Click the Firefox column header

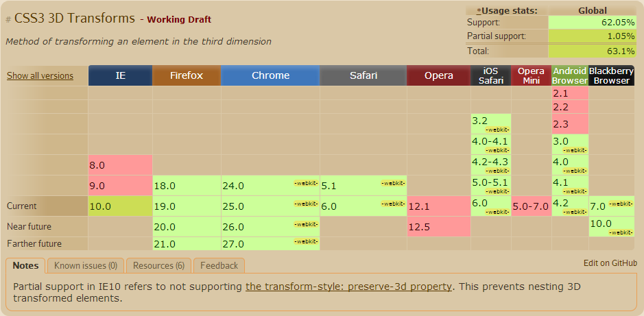pyautogui.click(x=187, y=75)
